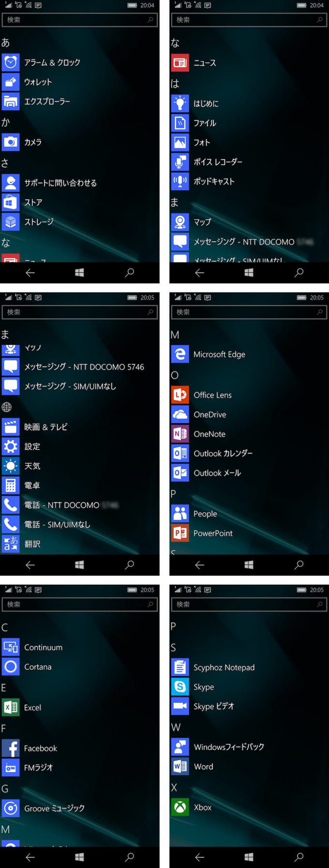This screenshot has width=329, height=868.
Task: Open the Camera (カメラ) app icon
Action: pyautogui.click(x=11, y=142)
